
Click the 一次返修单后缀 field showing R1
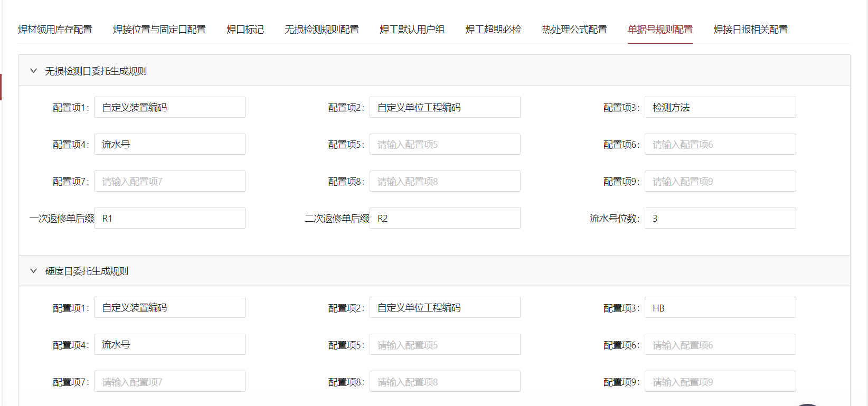point(169,218)
